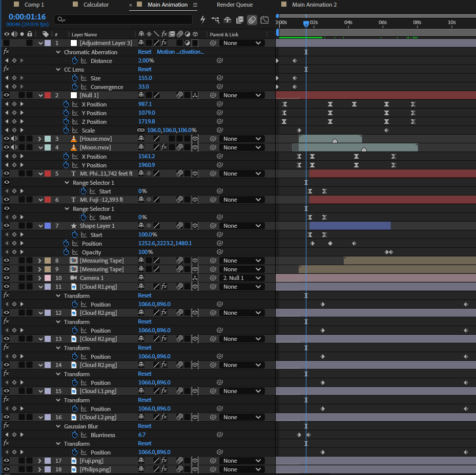Collapse Range Selector 1 under Mt. Fuji
Image resolution: width=476 pixels, height=475 pixels.
[x=67, y=209]
